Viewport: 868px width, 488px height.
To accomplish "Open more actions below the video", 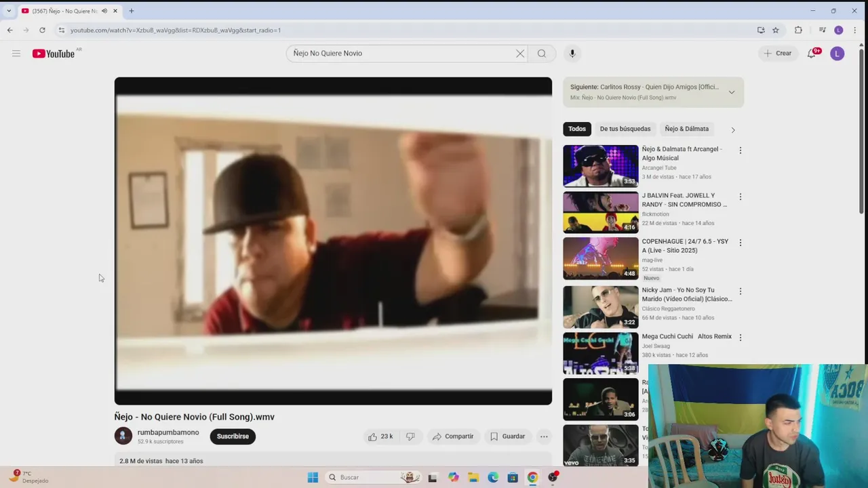I will [544, 436].
